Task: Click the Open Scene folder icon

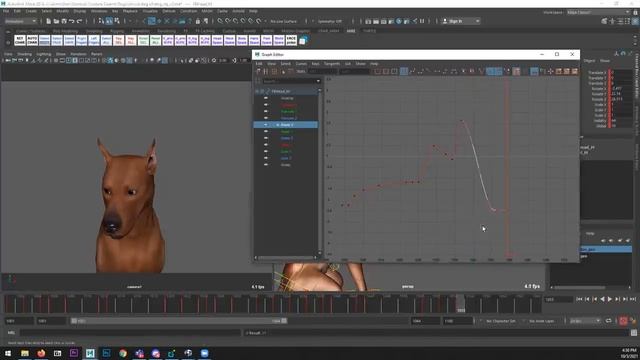Action: pyautogui.click(x=56, y=21)
